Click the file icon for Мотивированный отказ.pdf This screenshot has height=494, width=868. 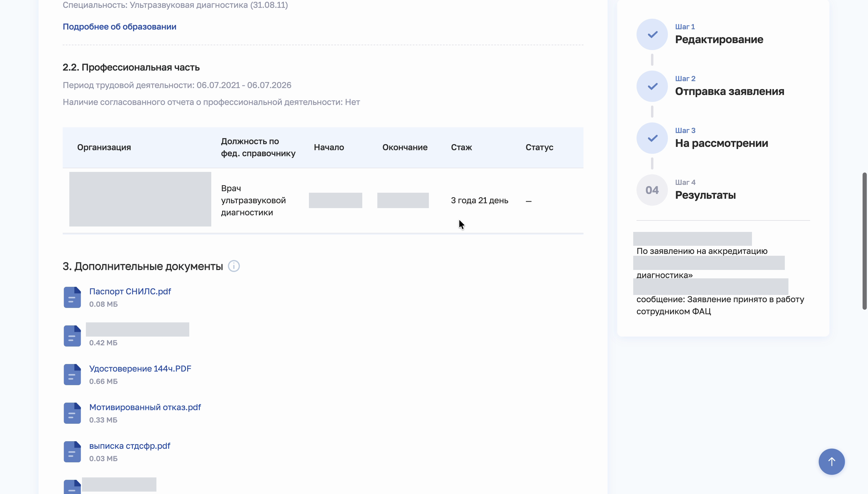(72, 413)
